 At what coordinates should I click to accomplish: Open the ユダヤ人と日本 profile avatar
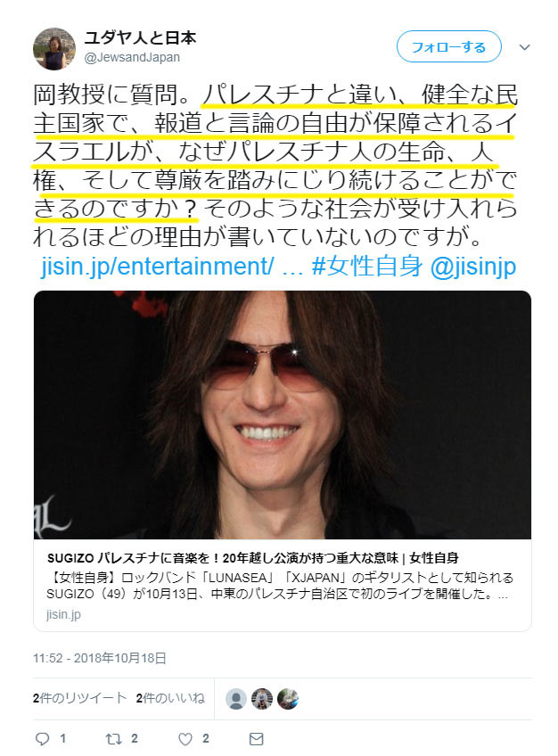tap(54, 48)
